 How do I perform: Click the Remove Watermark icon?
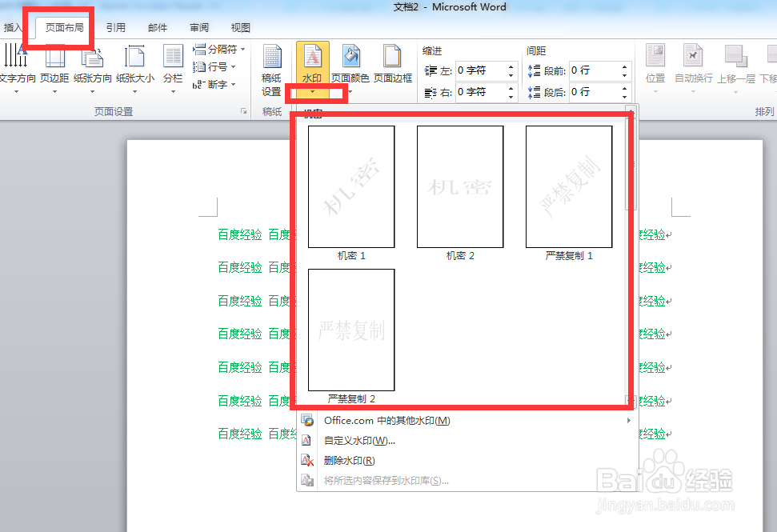307,461
